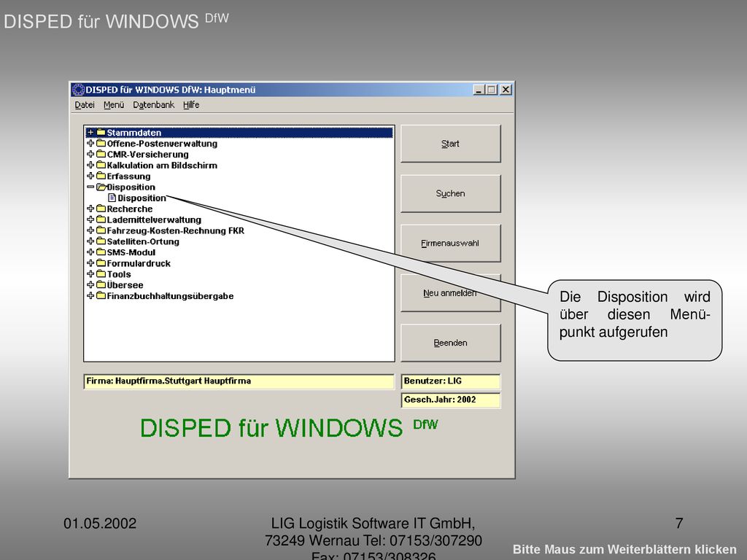
Task: Open Firmenauswahl button
Action: [450, 243]
